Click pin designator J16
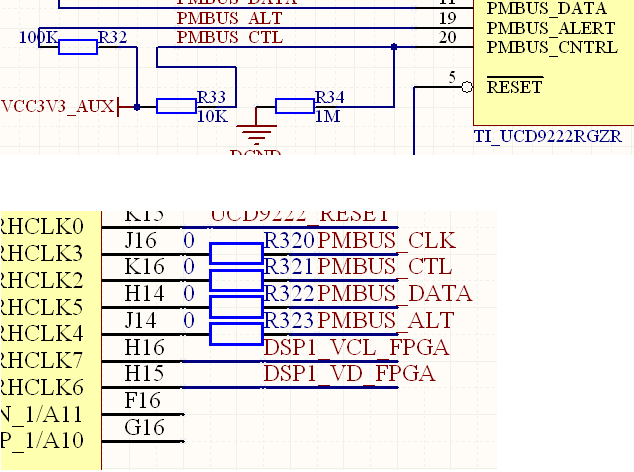The height and width of the screenshot is (472, 634). pos(140,240)
